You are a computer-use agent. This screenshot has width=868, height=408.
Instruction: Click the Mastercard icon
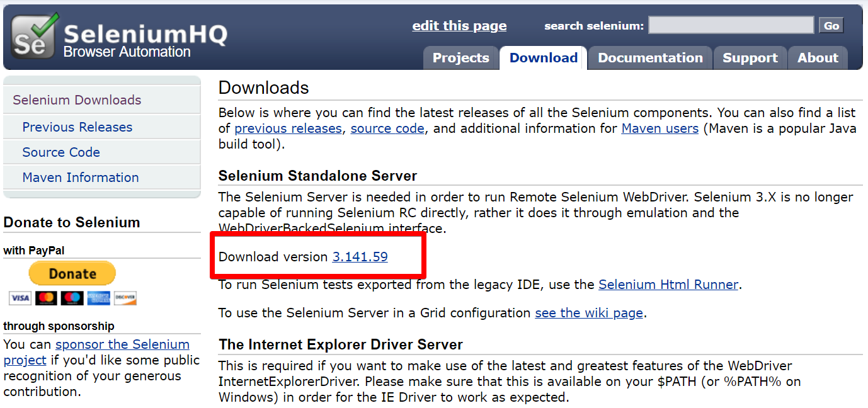coord(45,298)
